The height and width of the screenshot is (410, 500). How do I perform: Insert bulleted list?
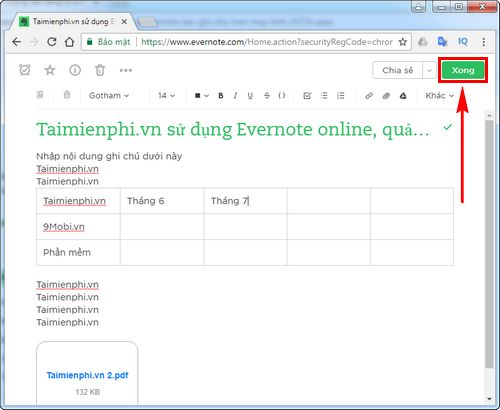tap(324, 96)
